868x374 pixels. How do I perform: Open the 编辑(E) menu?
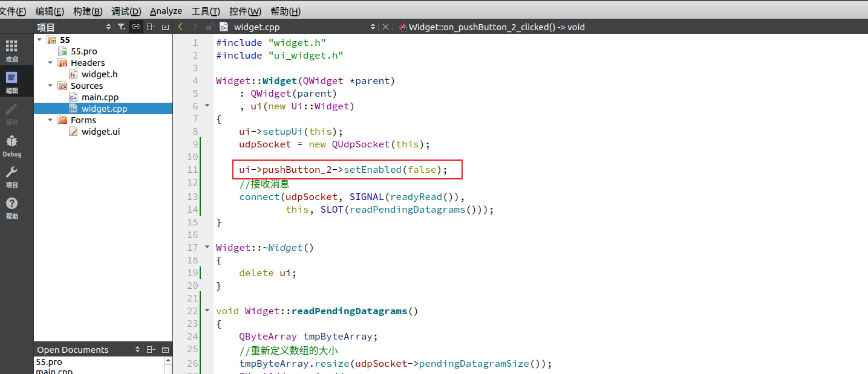click(x=50, y=11)
